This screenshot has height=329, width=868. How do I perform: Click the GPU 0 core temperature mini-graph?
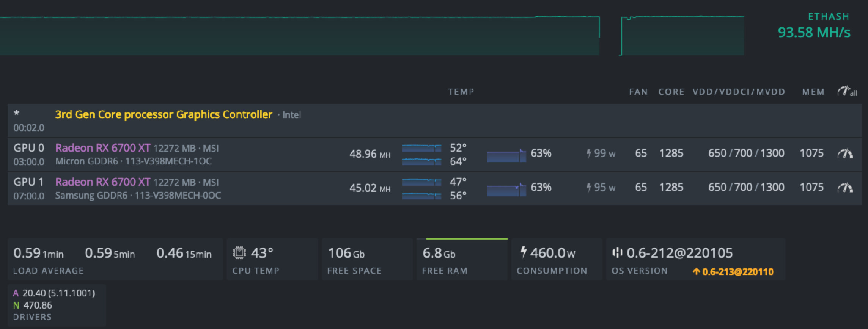click(x=421, y=148)
